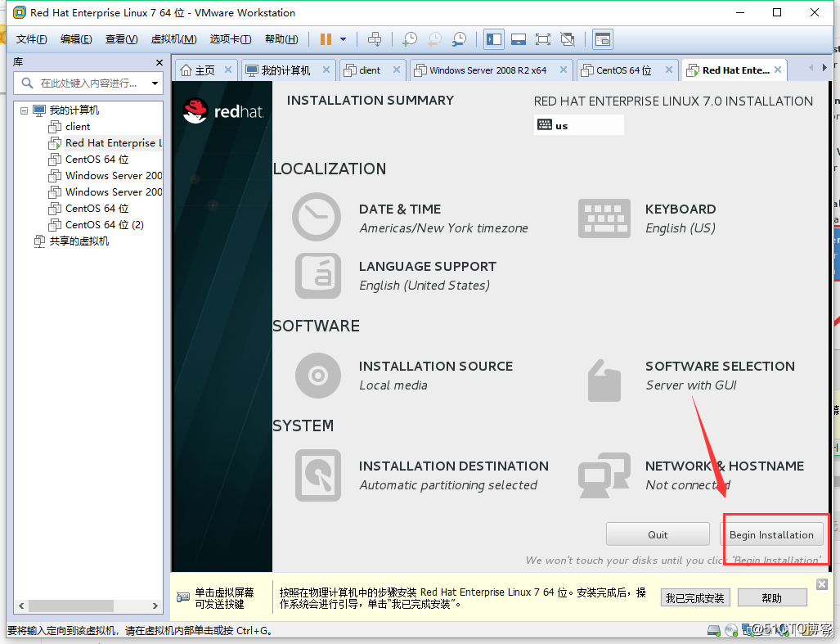Click the Quit button

(x=658, y=534)
